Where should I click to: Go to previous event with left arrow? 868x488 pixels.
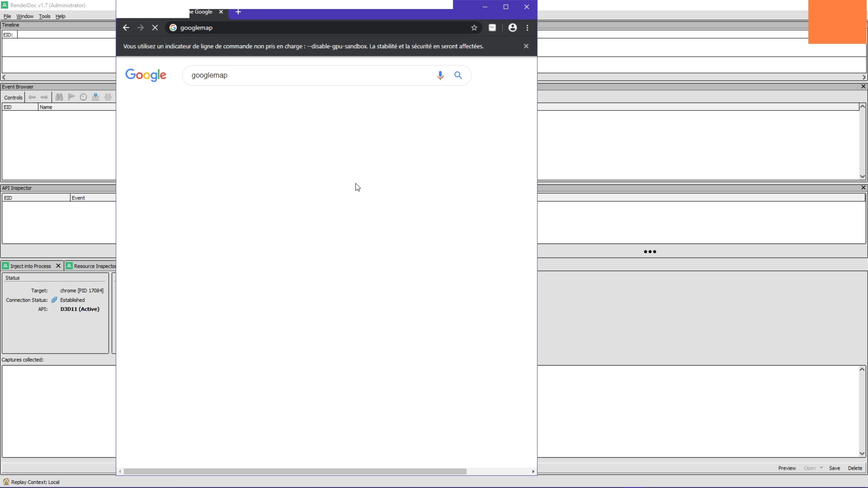(32, 97)
